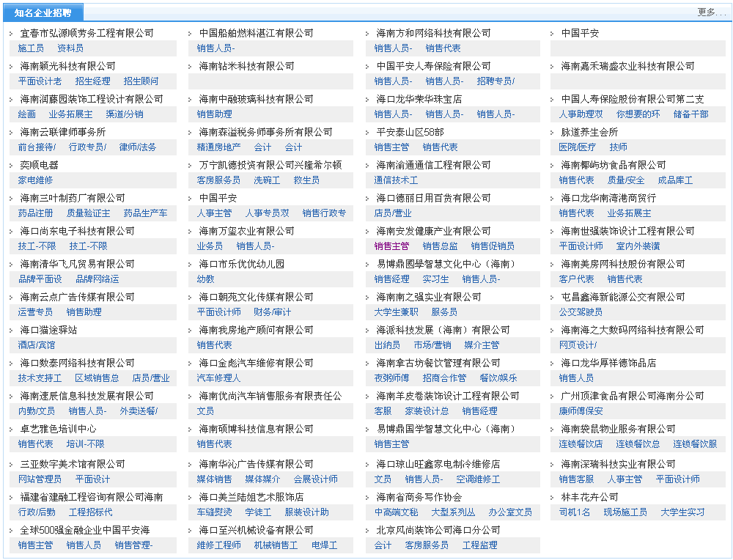View the 通信技术工 job listing
This screenshot has width=733, height=560.
(x=396, y=180)
